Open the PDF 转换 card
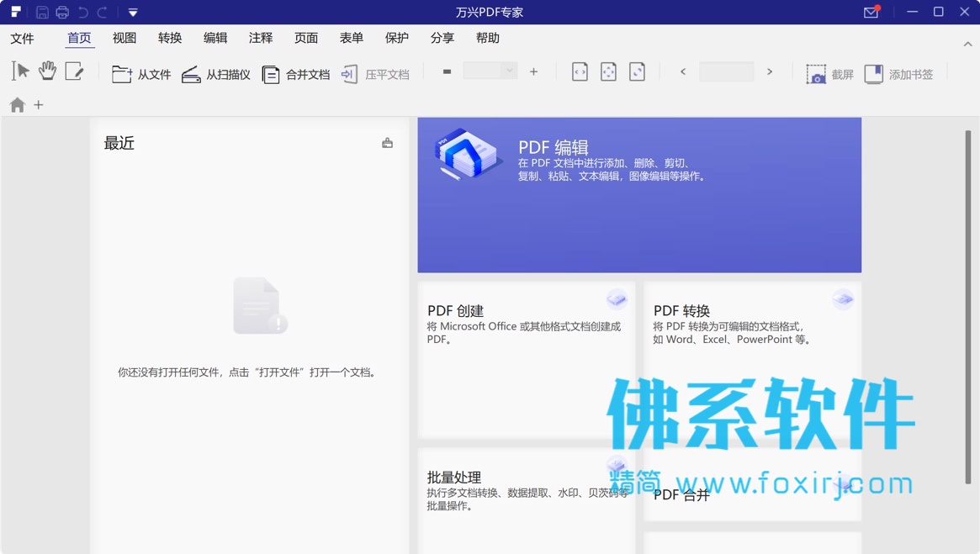Screen dimensions: 980x554 point(753,360)
